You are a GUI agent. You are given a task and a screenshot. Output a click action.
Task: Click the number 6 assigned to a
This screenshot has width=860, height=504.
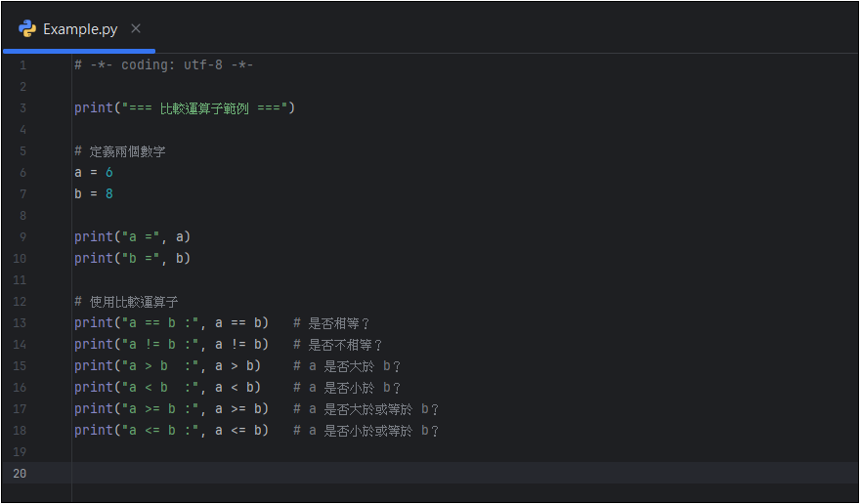(109, 173)
